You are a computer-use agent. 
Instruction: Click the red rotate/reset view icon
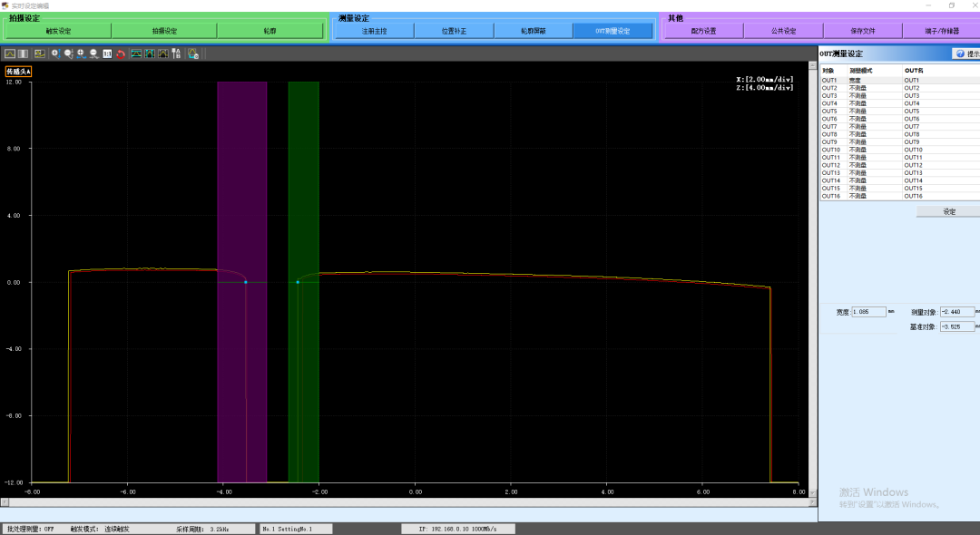point(121,53)
